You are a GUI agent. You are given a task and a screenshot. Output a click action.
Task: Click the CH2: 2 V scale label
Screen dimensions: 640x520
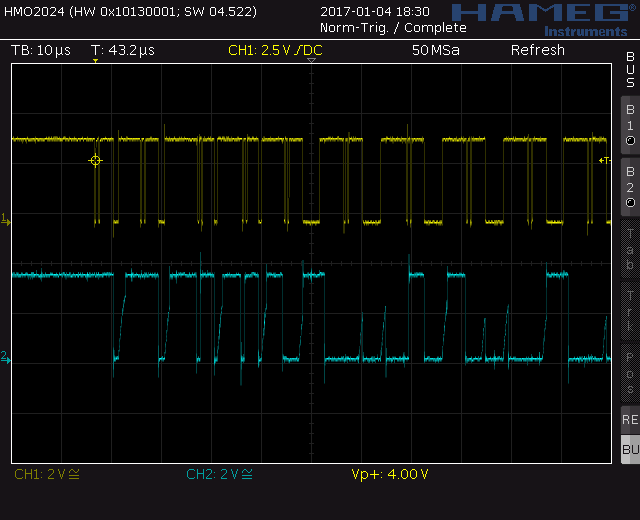(x=220, y=474)
